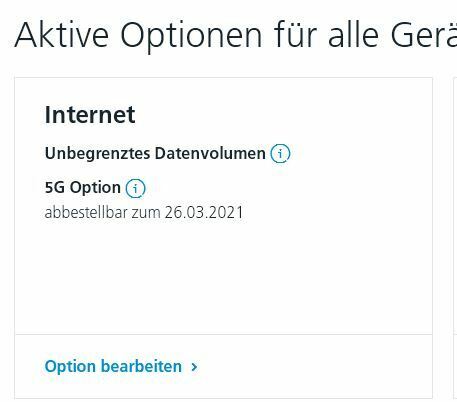457x402 pixels.
Task: Click the chevron arrow after Option bearbeiten
Action: 194,367
